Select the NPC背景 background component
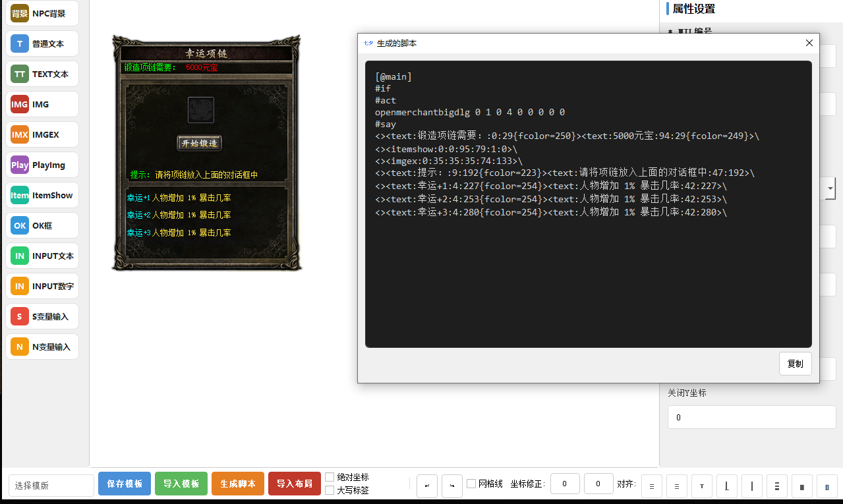843x504 pixels. (42, 13)
